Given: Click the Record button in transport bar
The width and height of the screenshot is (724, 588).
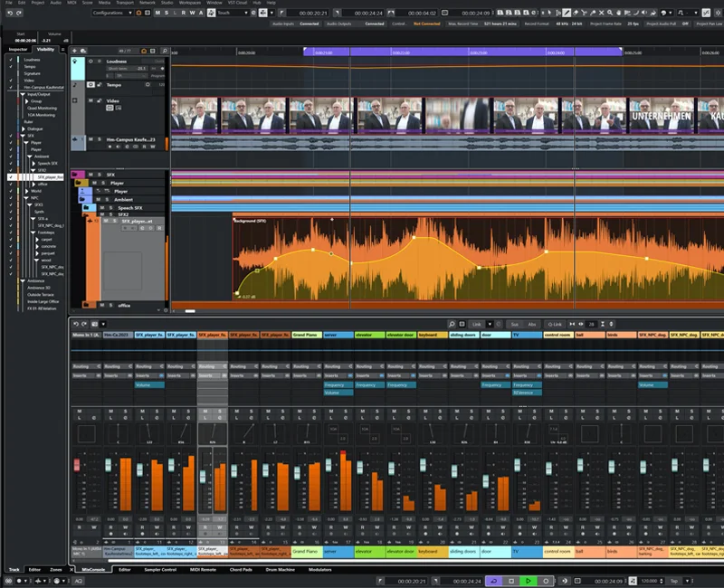Looking at the screenshot, I should tap(546, 580).
